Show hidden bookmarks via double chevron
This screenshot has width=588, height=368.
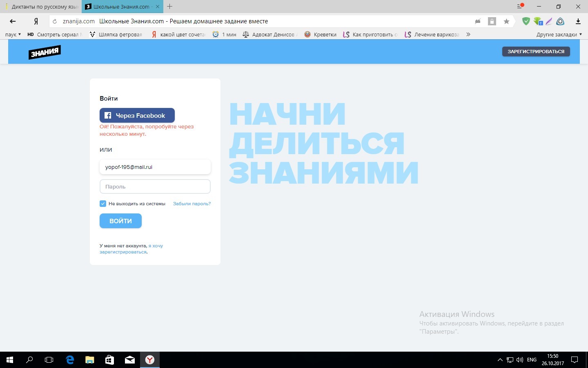[x=468, y=35]
